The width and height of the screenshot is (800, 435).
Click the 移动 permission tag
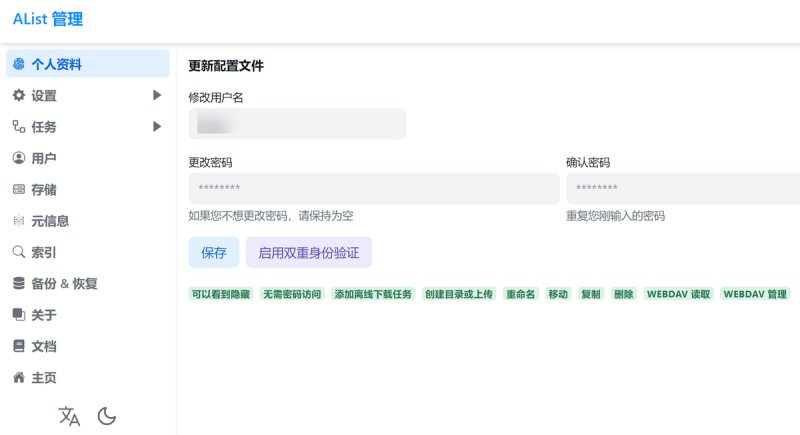point(558,294)
